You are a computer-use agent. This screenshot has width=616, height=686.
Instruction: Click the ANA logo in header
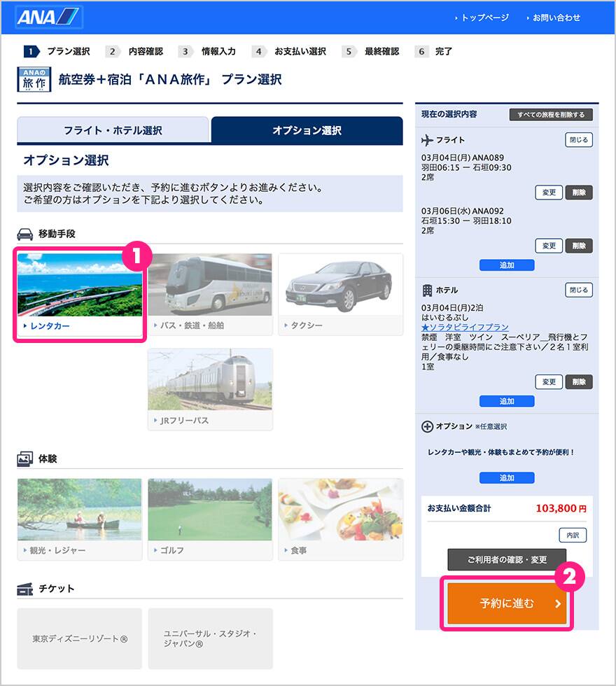click(x=48, y=17)
